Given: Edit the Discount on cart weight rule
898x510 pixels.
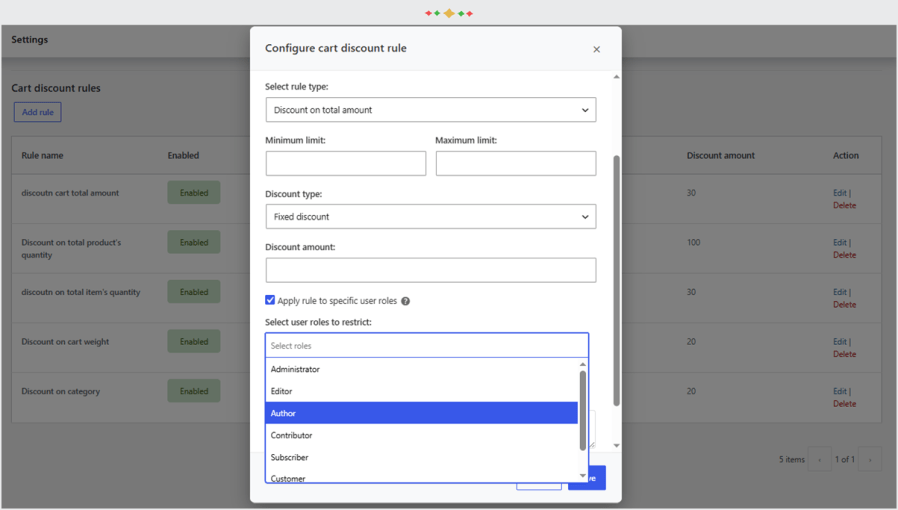Looking at the screenshot, I should coord(840,342).
